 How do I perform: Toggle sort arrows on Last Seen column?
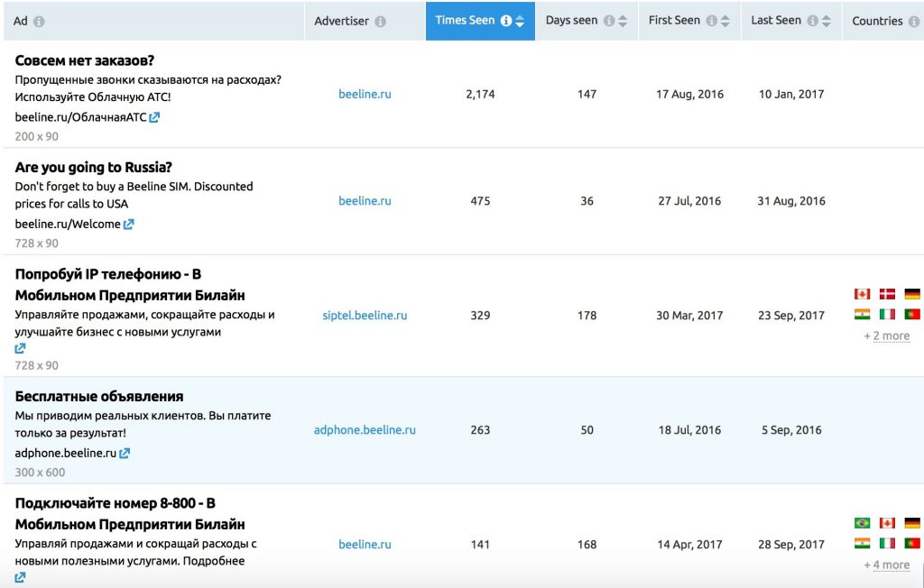pos(827,22)
